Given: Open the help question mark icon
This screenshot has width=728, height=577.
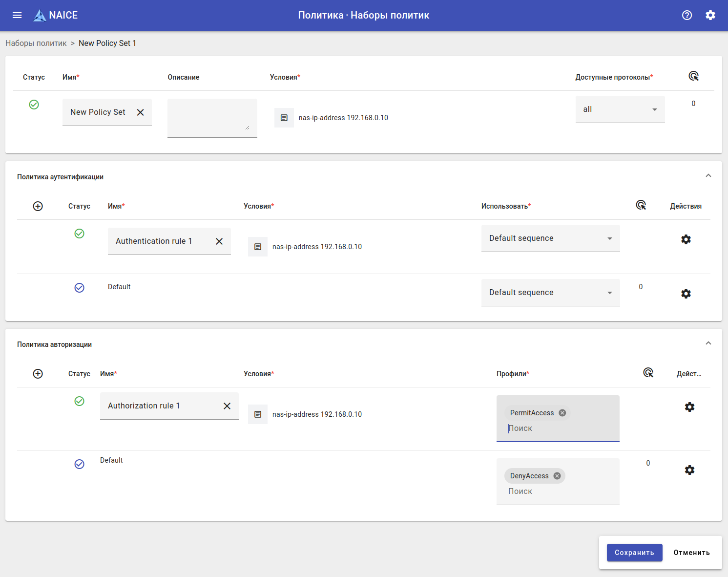Looking at the screenshot, I should [687, 15].
